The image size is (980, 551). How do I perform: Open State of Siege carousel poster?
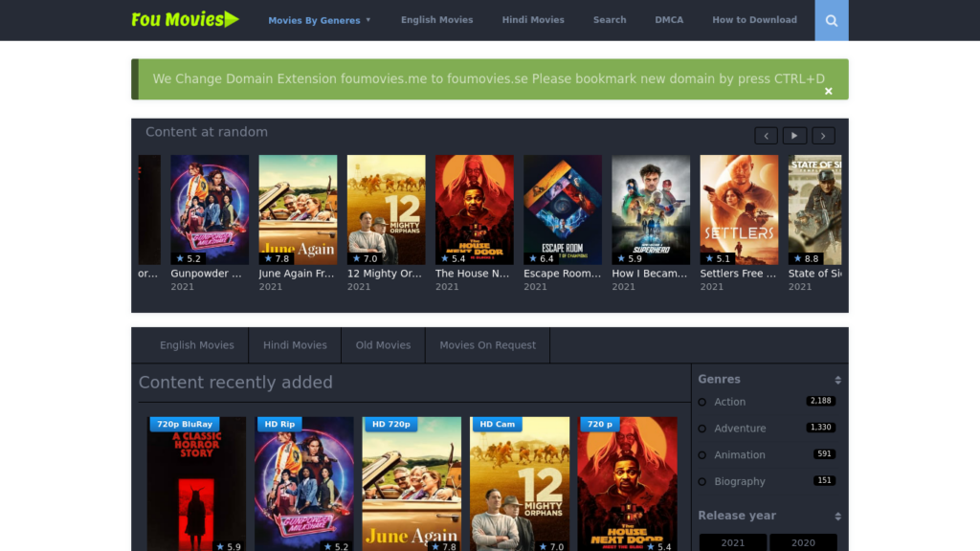pos(815,209)
